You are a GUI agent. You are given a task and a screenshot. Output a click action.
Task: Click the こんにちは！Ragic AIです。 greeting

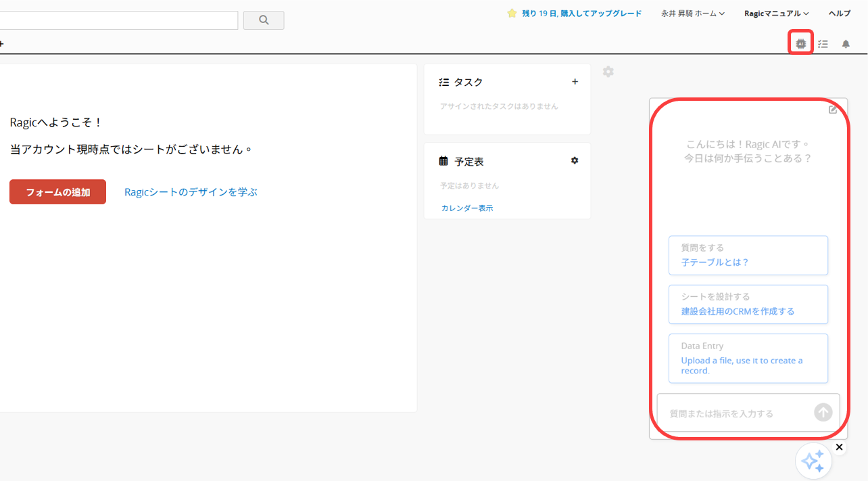click(x=748, y=144)
